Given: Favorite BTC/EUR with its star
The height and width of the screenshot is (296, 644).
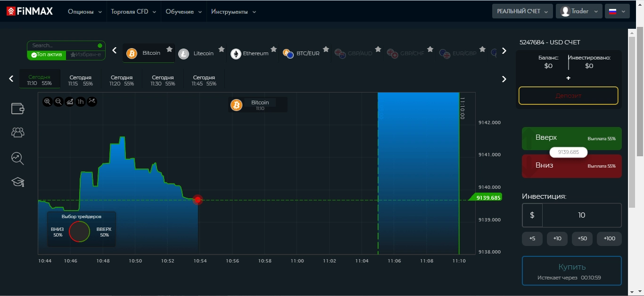Looking at the screenshot, I should (326, 49).
